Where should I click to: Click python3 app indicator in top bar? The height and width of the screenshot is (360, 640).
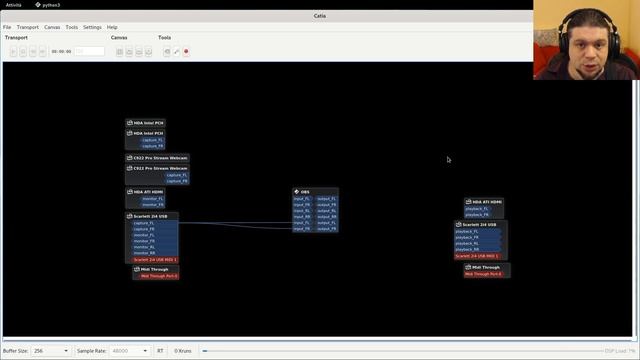click(48, 5)
